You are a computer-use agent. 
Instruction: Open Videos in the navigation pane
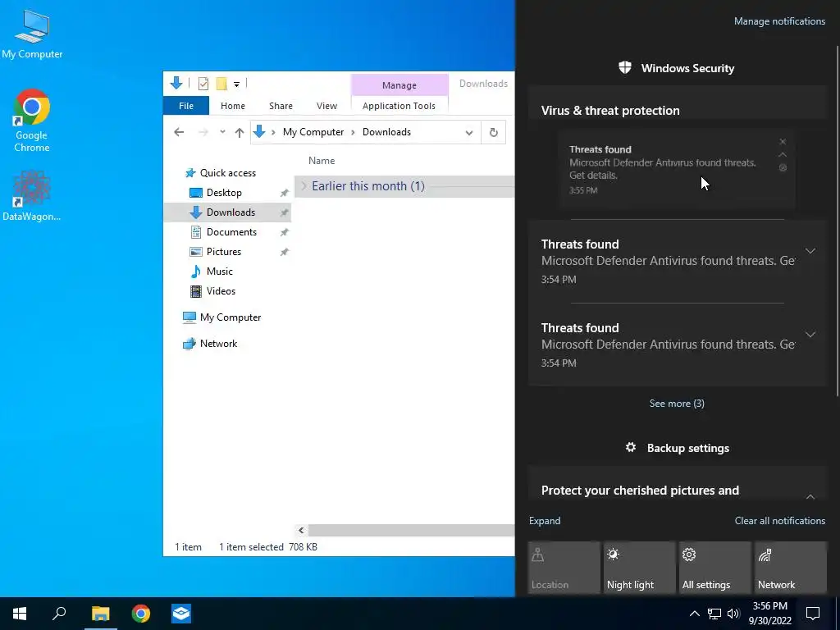221,291
